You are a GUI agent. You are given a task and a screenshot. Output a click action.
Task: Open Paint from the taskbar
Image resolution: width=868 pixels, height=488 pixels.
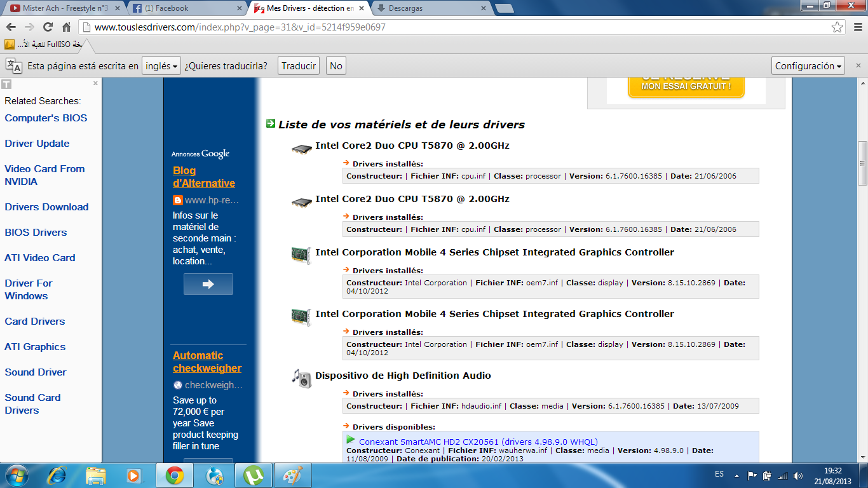(293, 475)
